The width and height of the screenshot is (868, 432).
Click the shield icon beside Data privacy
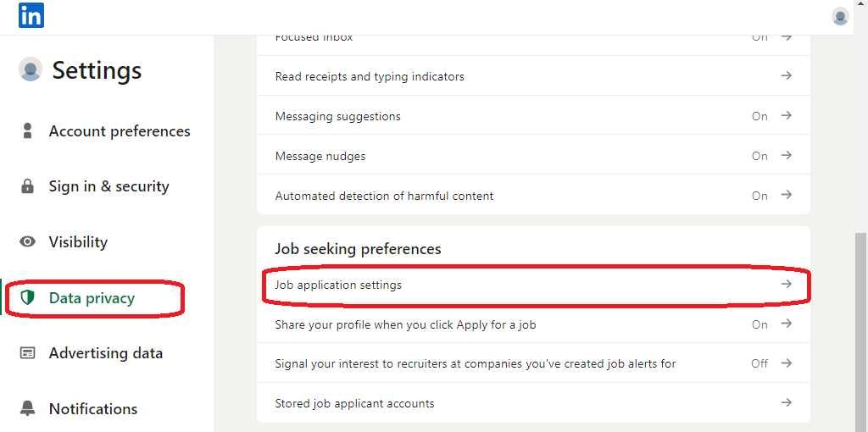point(27,298)
